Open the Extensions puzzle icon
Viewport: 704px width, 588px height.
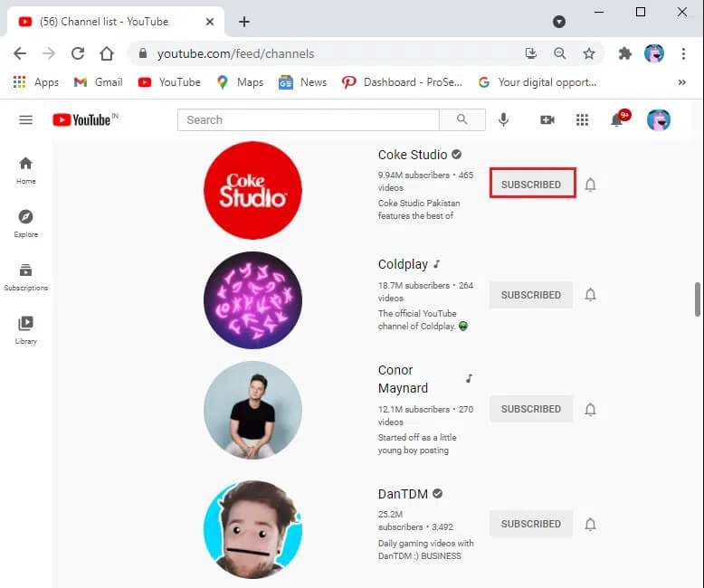click(x=624, y=54)
